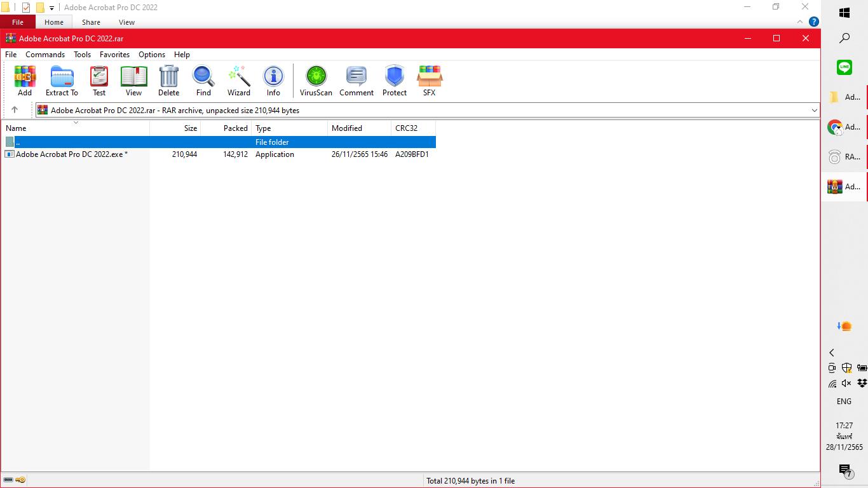
Task: Expand the Explorer ribbon chevron
Action: 799,22
